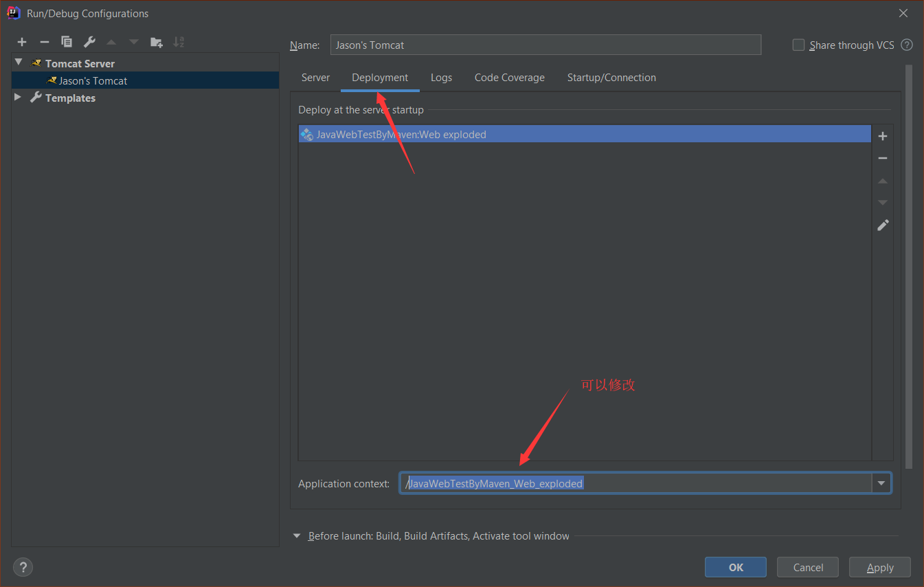
Task: Move deployment artifact down
Action: (x=883, y=203)
